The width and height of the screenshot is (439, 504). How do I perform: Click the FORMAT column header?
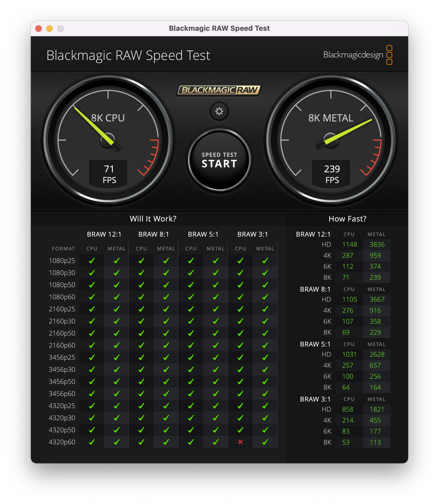point(64,249)
